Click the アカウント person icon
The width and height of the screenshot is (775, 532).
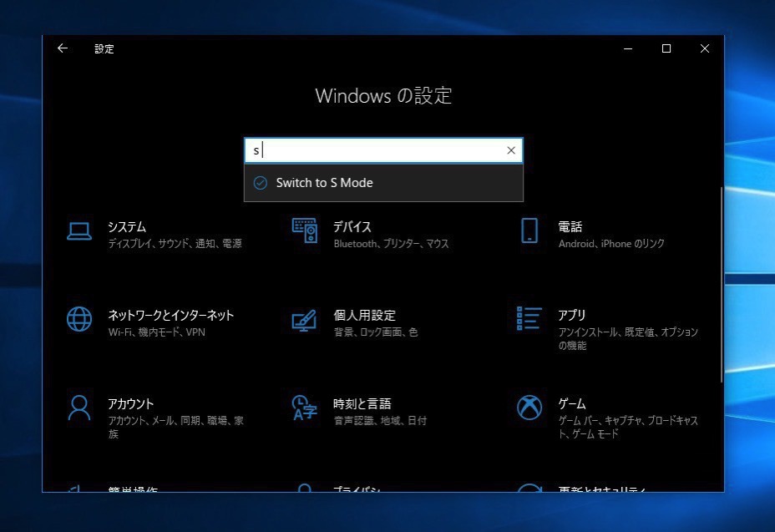(x=79, y=408)
